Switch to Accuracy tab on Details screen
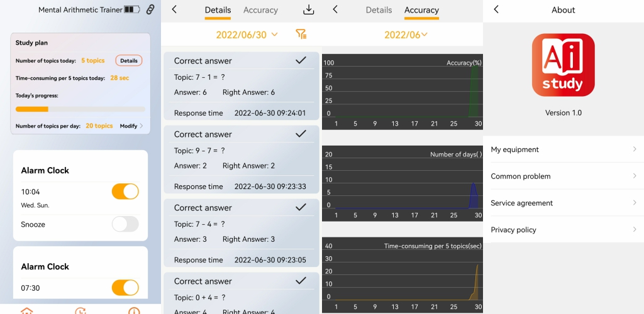Viewport: 644px width, 314px height. click(x=260, y=10)
